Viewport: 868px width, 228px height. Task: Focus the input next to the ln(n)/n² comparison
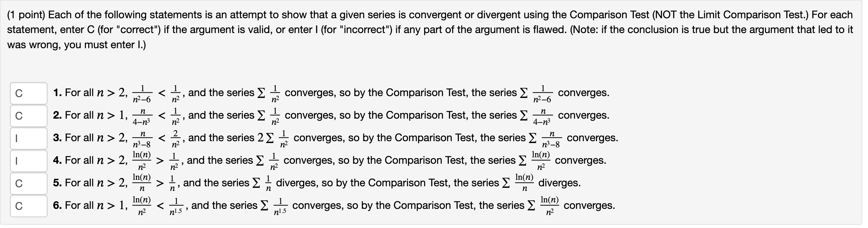coord(28,161)
